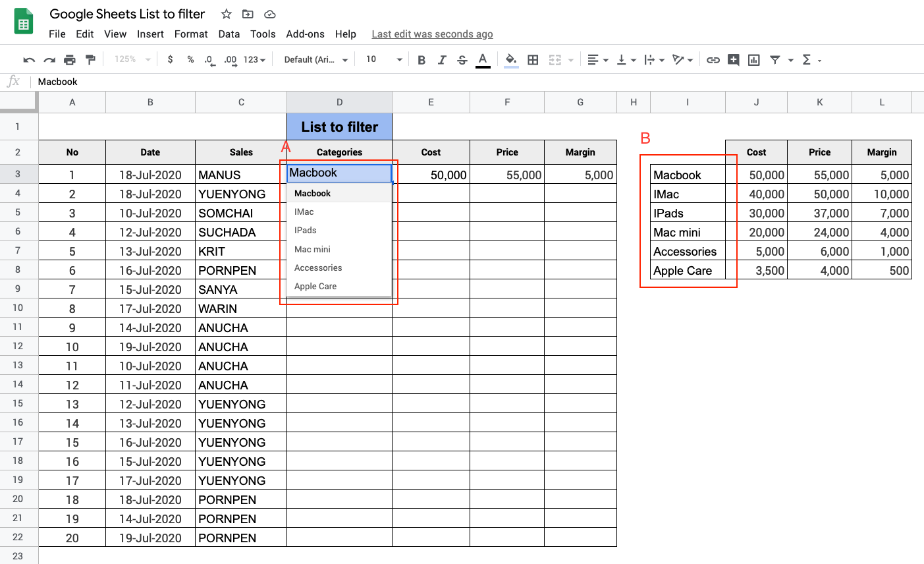Click the Print icon

tap(70, 60)
